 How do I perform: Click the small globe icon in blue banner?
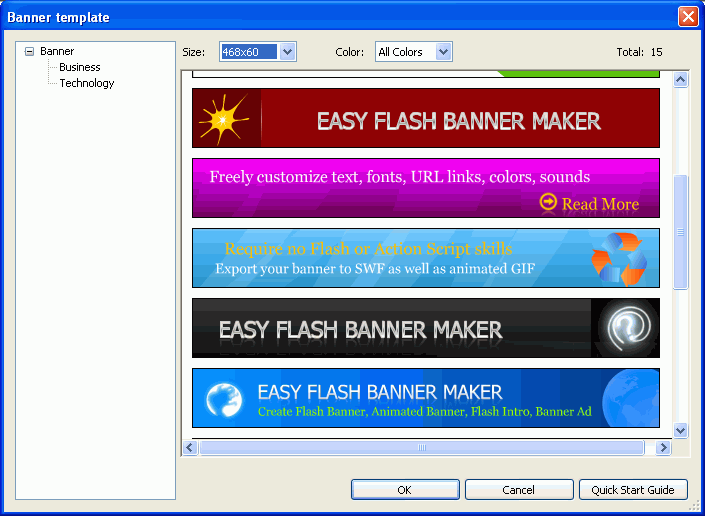click(224, 400)
